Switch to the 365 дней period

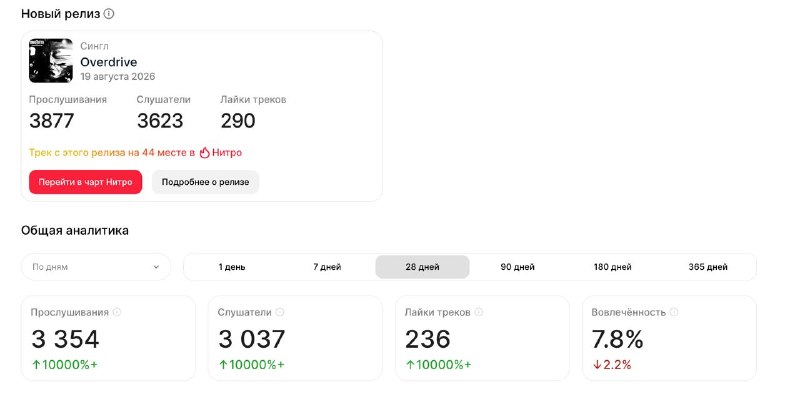[x=708, y=267]
